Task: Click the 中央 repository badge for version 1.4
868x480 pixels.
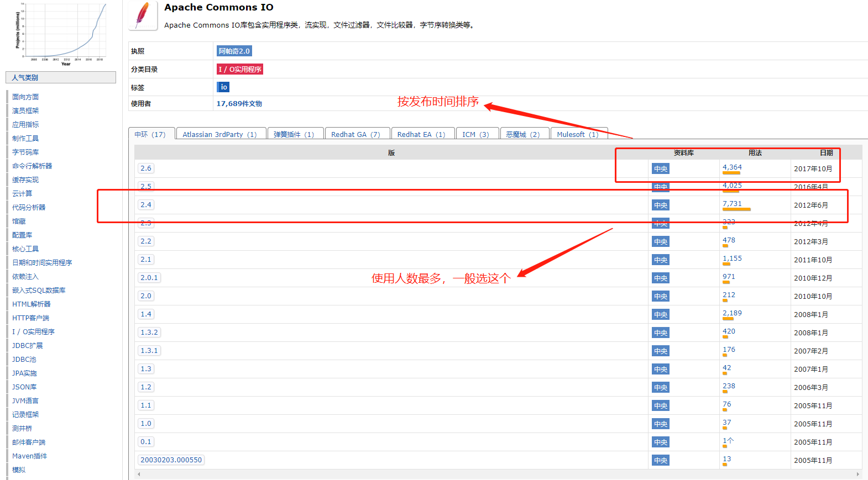Action: (x=661, y=315)
